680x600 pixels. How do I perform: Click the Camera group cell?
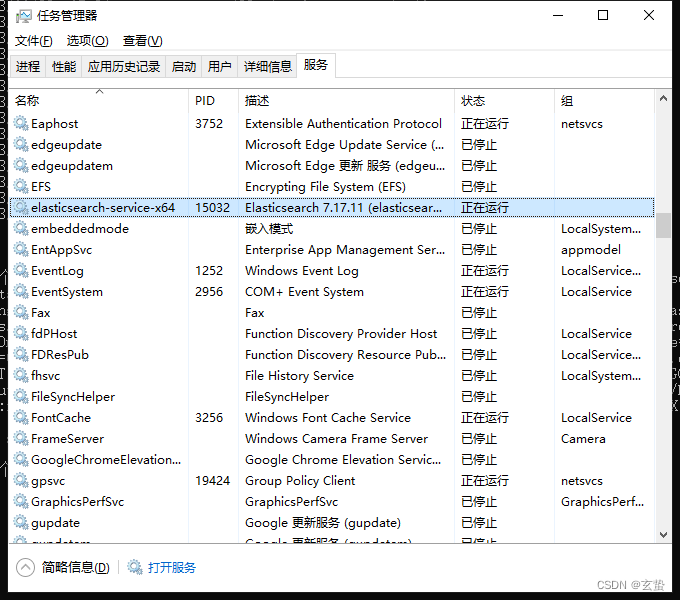(x=583, y=439)
